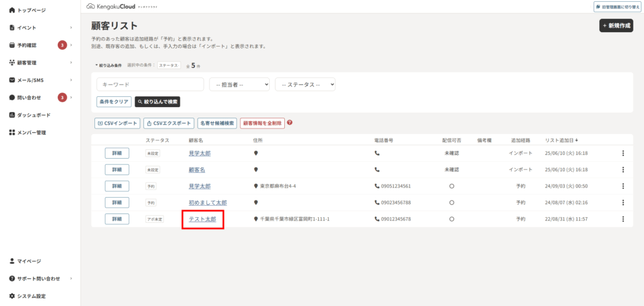Open three-dot menu for テスト太郎 row
Screen dimensions: 644x306
(x=623, y=219)
